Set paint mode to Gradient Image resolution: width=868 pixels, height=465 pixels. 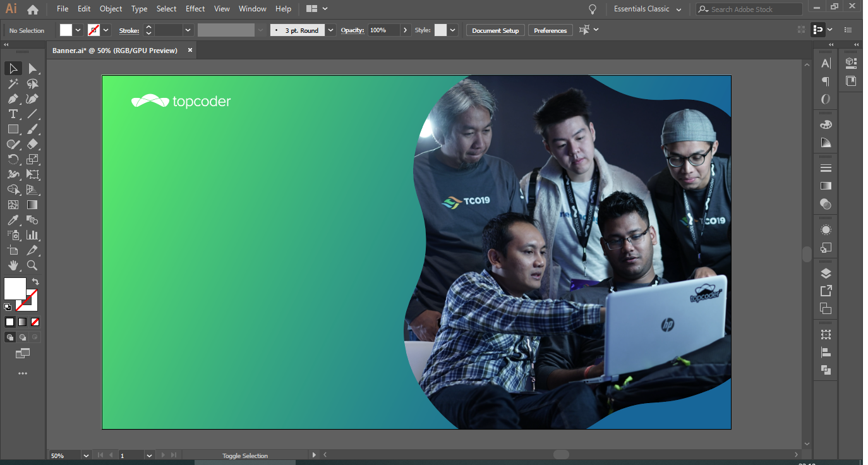pyautogui.click(x=23, y=322)
